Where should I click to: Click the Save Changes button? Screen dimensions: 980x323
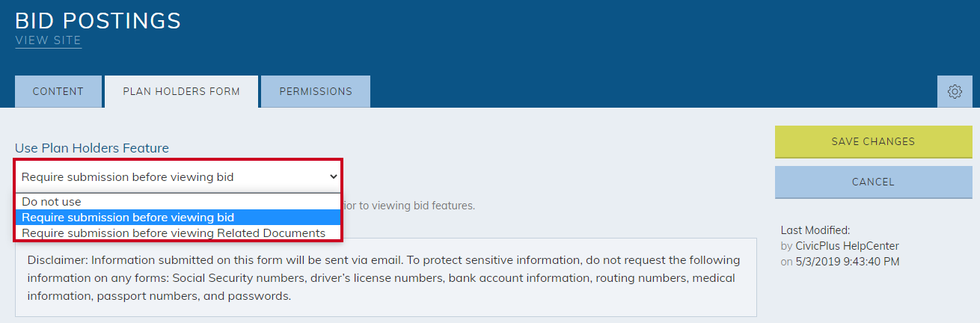click(x=873, y=141)
